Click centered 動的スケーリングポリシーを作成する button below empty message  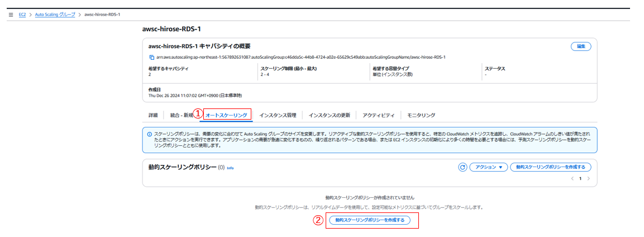pyautogui.click(x=370, y=221)
